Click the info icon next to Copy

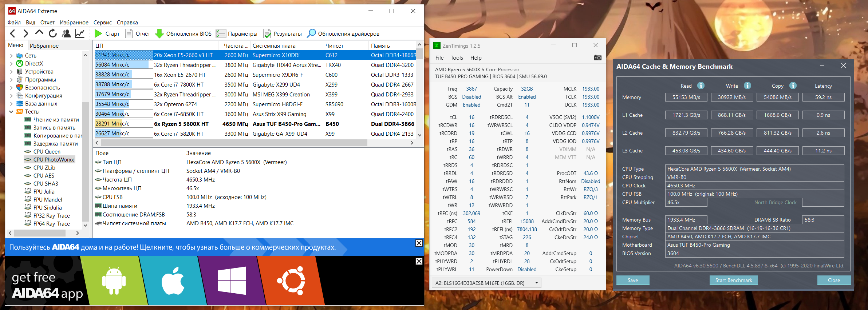pyautogui.click(x=793, y=86)
